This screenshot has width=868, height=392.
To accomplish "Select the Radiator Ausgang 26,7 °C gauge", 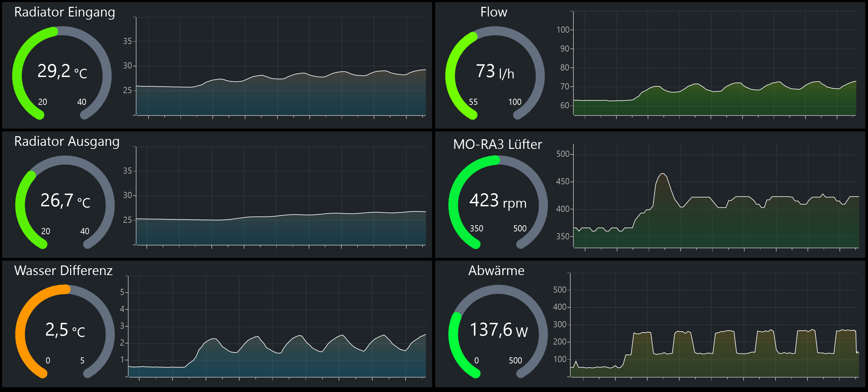I will tap(65, 201).
